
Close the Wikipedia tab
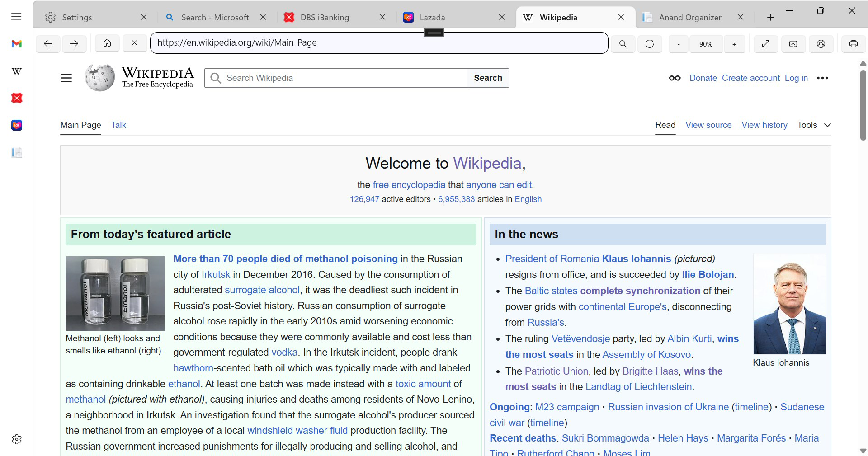(x=621, y=17)
